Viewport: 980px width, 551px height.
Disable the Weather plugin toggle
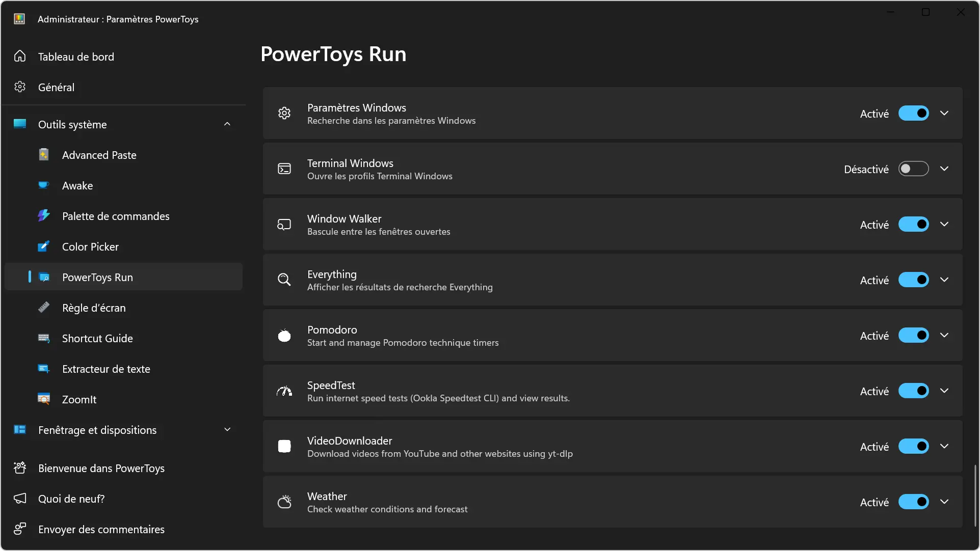coord(913,502)
